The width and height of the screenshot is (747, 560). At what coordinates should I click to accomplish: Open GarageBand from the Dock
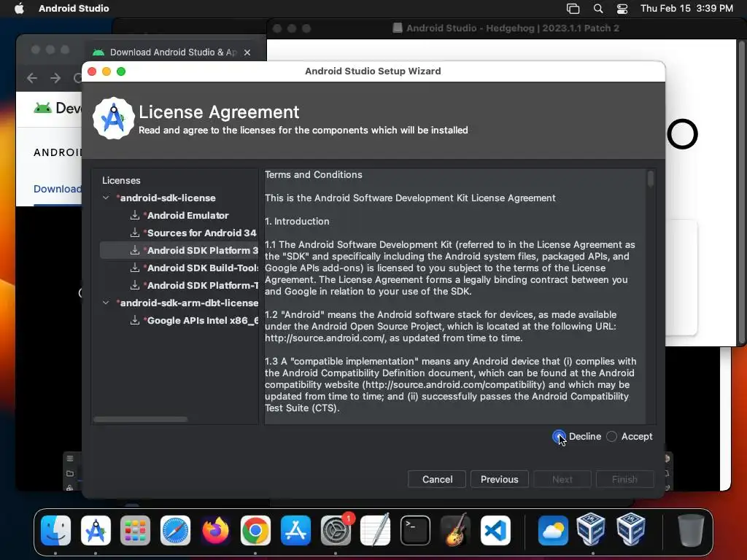455,531
